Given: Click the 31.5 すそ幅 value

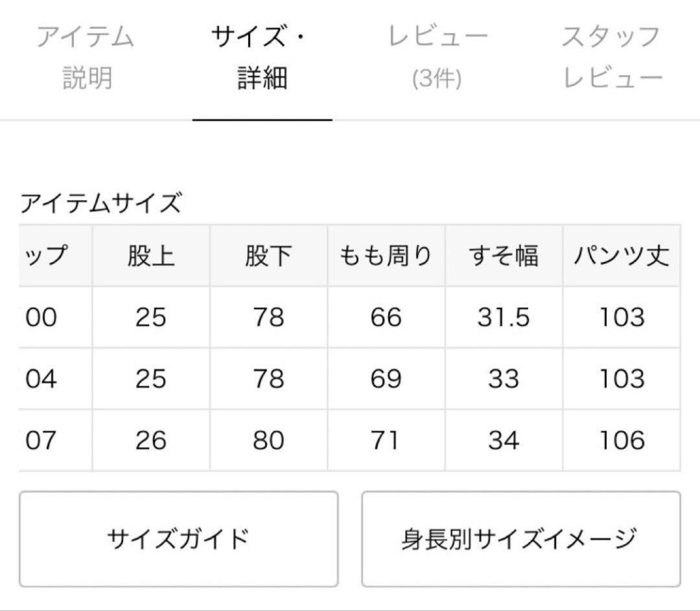Looking at the screenshot, I should pos(505,317).
